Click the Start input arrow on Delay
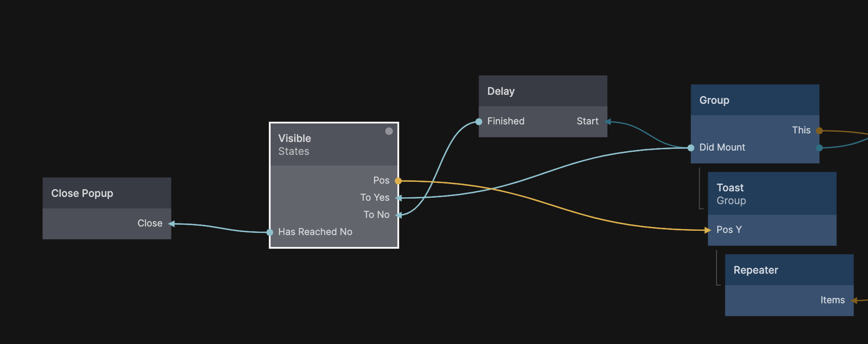868x344 pixels. (607, 122)
